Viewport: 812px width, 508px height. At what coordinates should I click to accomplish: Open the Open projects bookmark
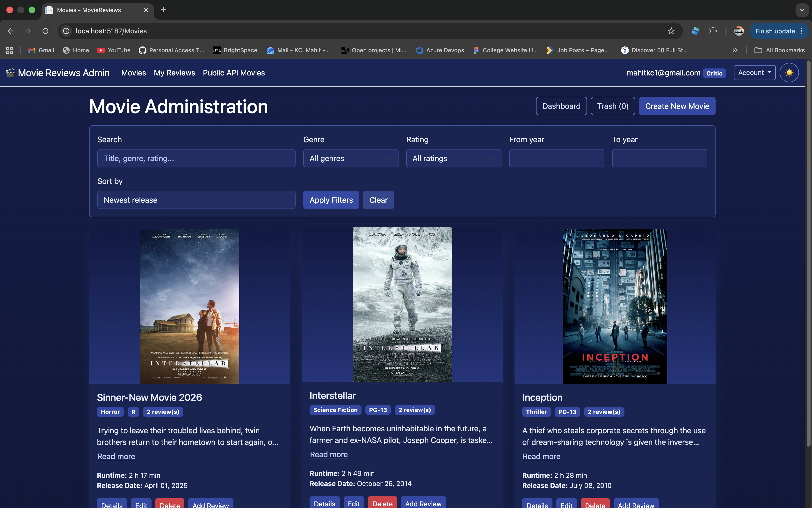coord(373,50)
